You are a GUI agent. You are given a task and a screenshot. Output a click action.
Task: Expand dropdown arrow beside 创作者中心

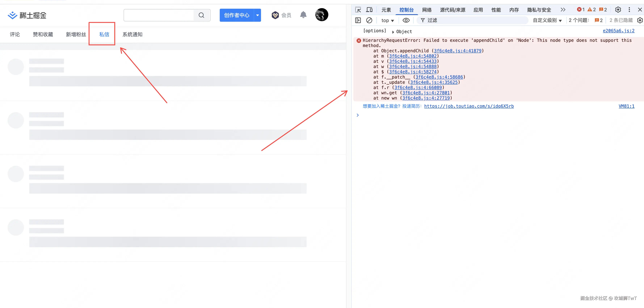258,15
